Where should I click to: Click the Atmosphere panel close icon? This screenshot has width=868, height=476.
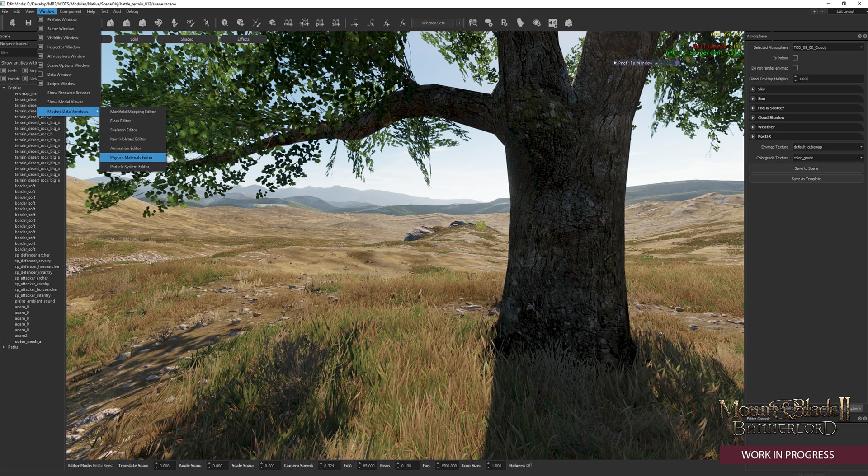pyautogui.click(x=865, y=36)
